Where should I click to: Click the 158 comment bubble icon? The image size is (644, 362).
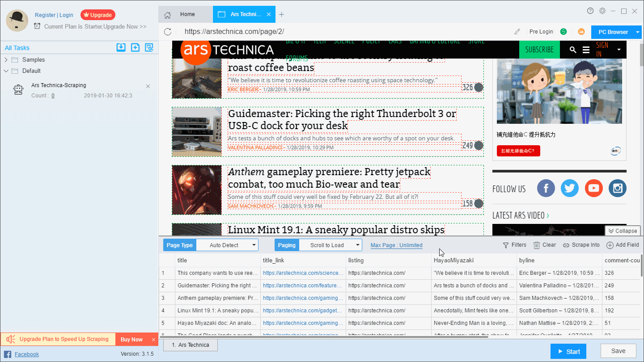479,203
